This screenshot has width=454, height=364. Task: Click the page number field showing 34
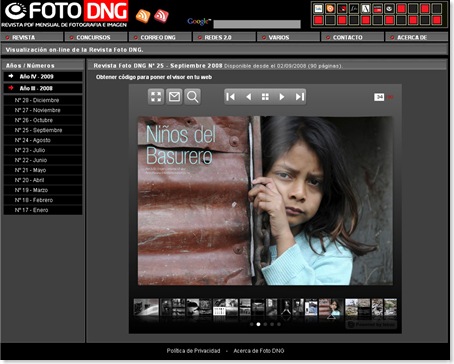tap(379, 97)
